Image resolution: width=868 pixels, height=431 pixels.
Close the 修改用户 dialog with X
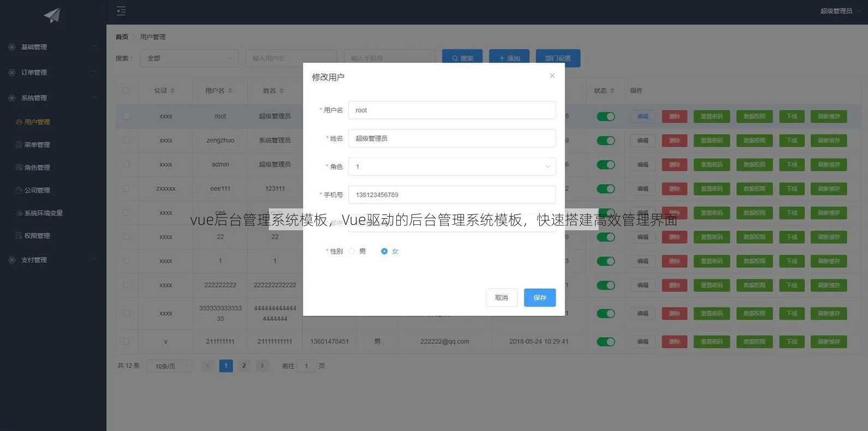pyautogui.click(x=552, y=76)
